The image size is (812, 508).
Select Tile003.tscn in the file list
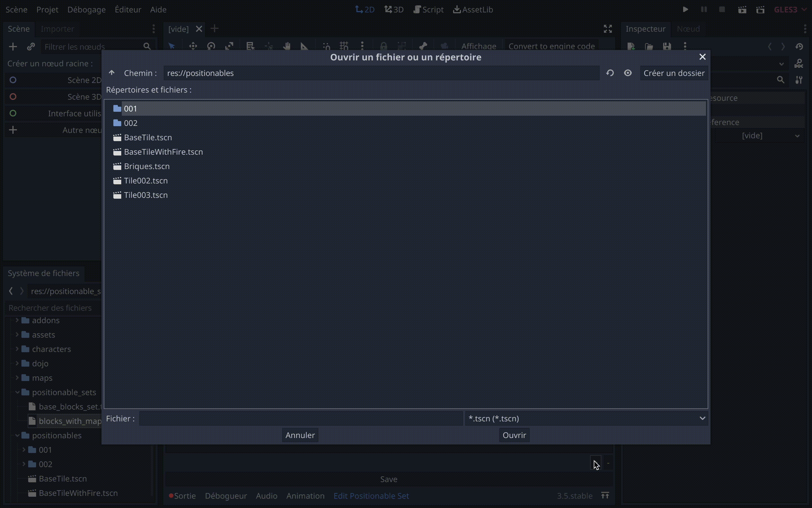pos(409,195)
